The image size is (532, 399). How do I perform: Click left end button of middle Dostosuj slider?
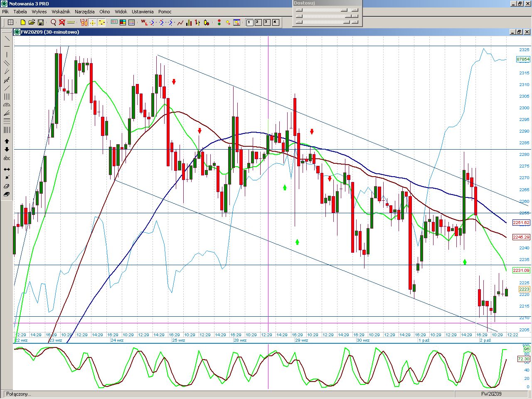pos(299,16)
